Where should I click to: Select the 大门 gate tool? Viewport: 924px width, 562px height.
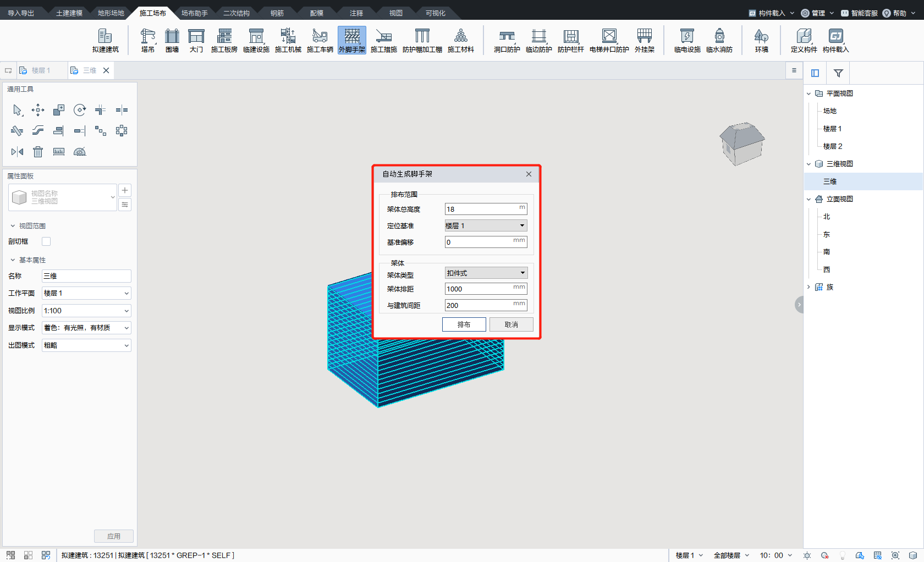[196, 41]
